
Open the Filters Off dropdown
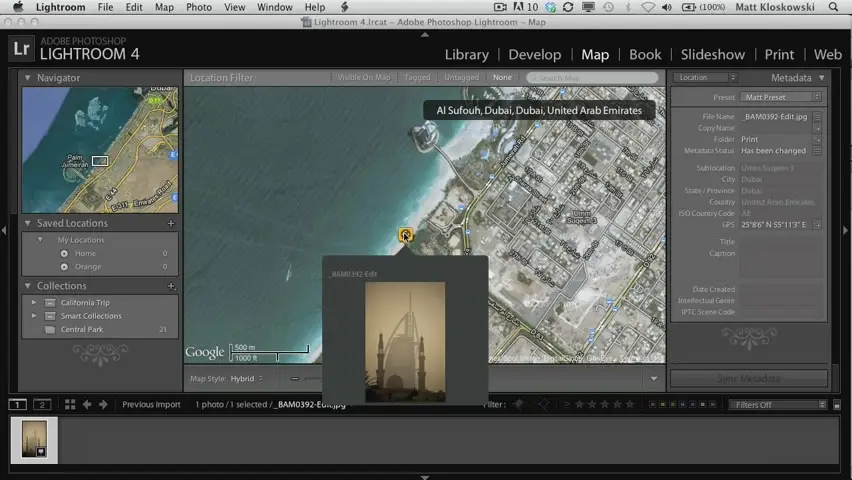[778, 404]
